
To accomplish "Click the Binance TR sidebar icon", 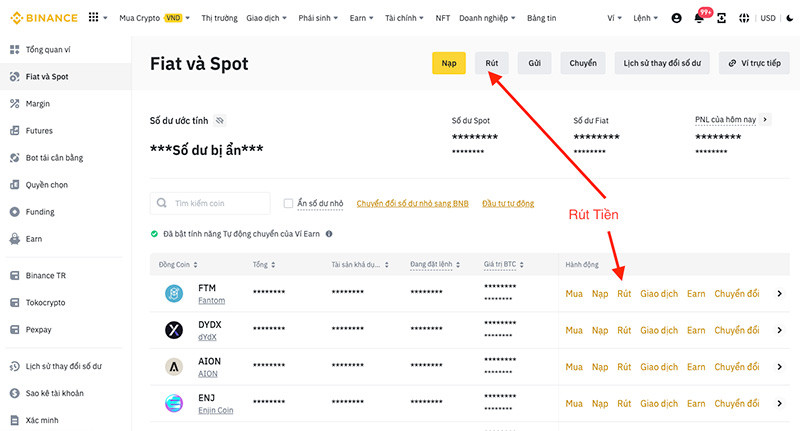I will coord(15,275).
